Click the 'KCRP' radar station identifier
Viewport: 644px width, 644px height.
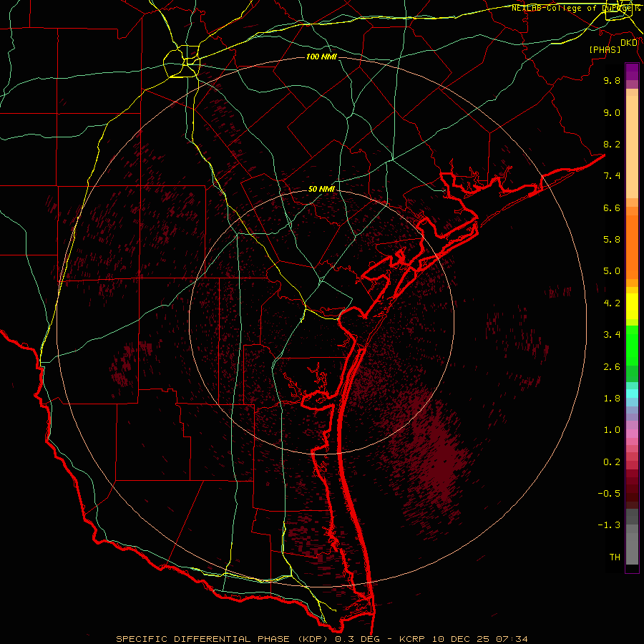click(413, 639)
